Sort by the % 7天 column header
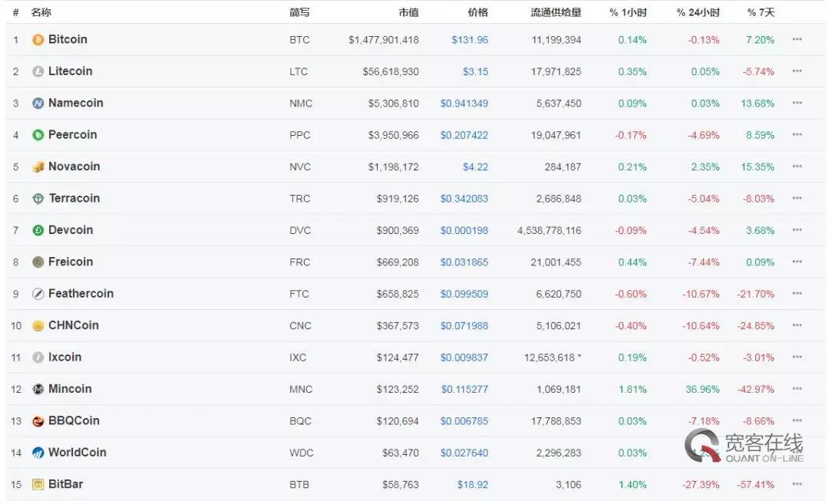Image resolution: width=829 pixels, height=504 pixels. pyautogui.click(x=761, y=12)
